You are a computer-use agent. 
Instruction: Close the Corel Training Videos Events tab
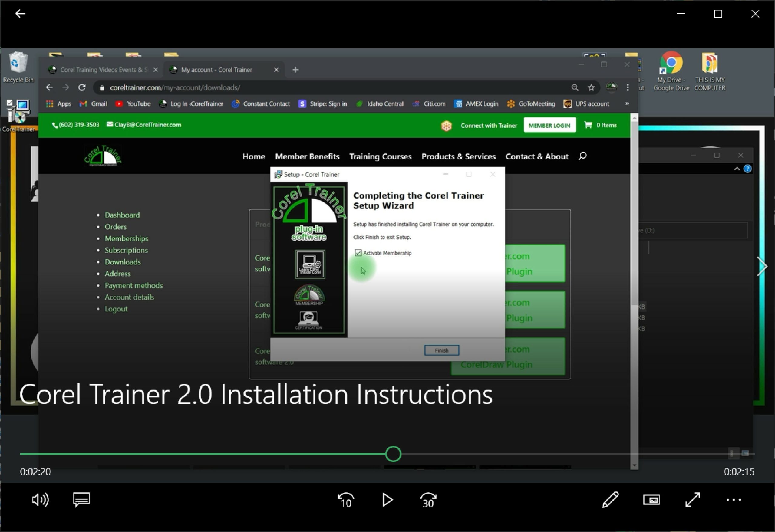click(155, 70)
